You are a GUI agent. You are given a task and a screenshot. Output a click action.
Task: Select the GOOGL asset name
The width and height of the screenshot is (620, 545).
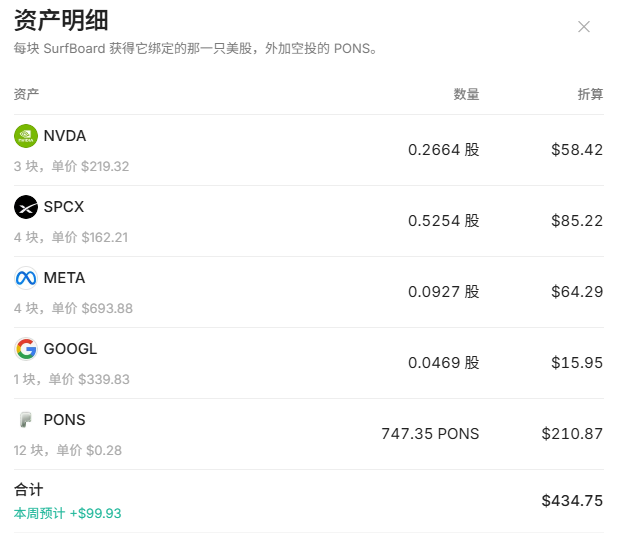70,349
